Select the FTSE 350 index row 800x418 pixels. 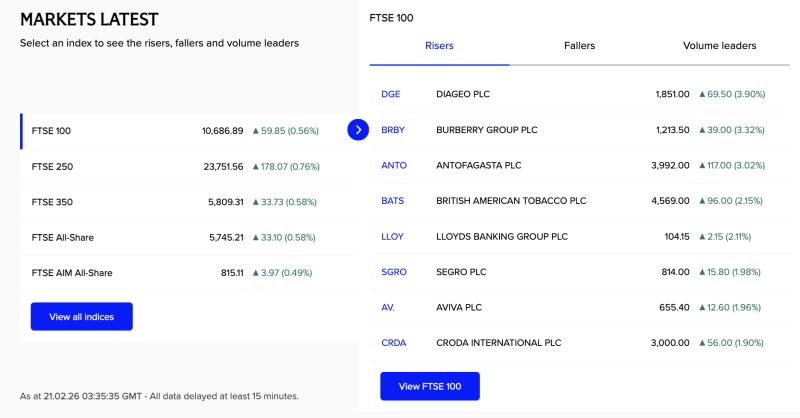190,202
